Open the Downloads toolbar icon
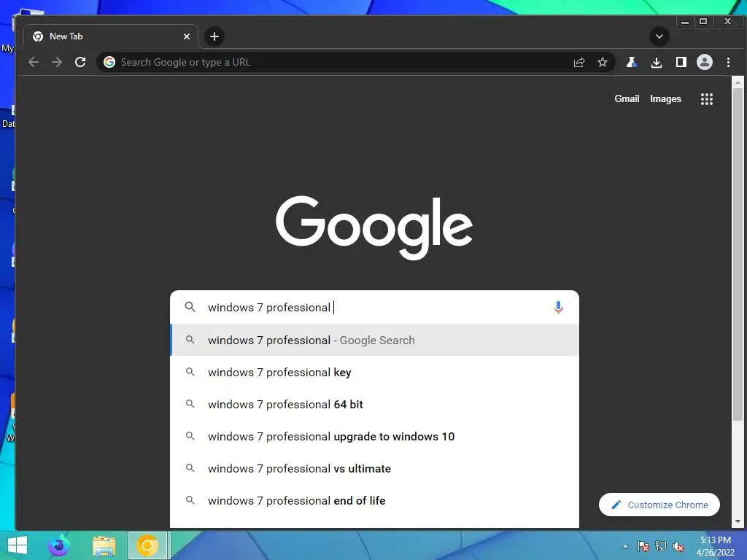 (x=657, y=63)
